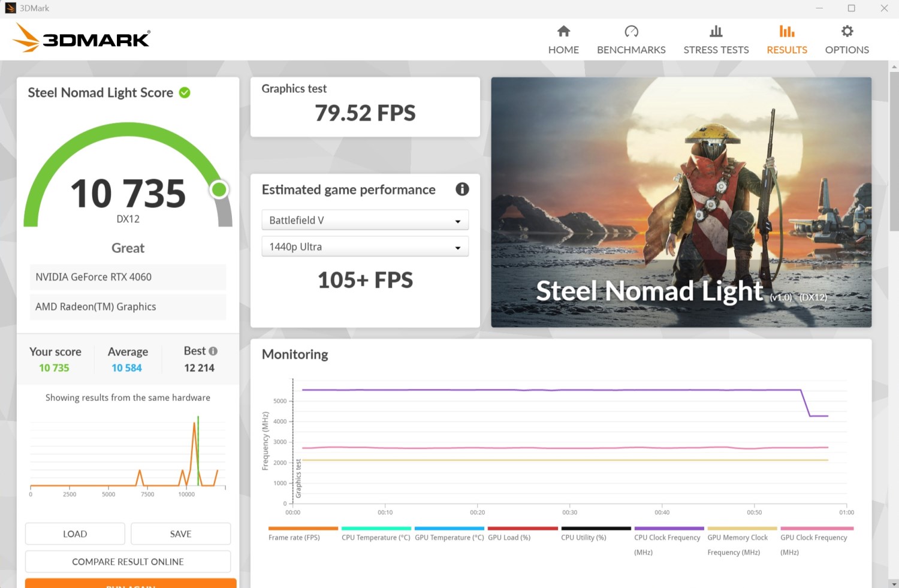Expand the 1440p Ultra resolution dropdown

(365, 247)
